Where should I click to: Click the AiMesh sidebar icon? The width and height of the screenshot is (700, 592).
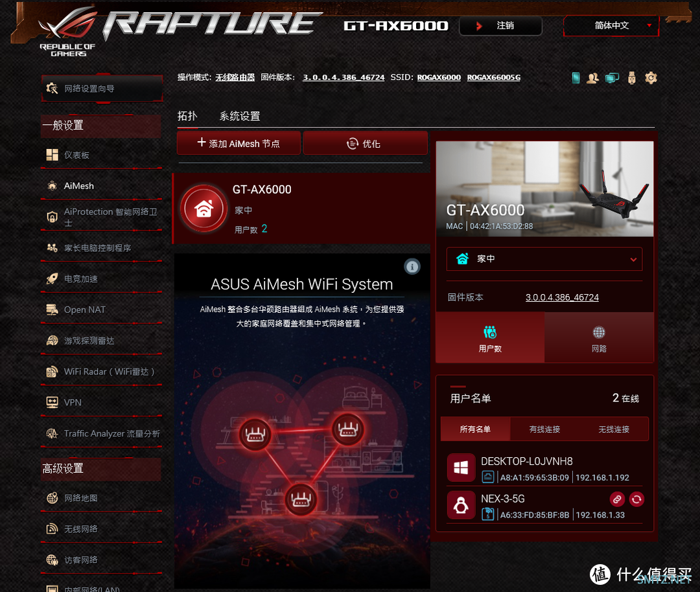point(52,186)
